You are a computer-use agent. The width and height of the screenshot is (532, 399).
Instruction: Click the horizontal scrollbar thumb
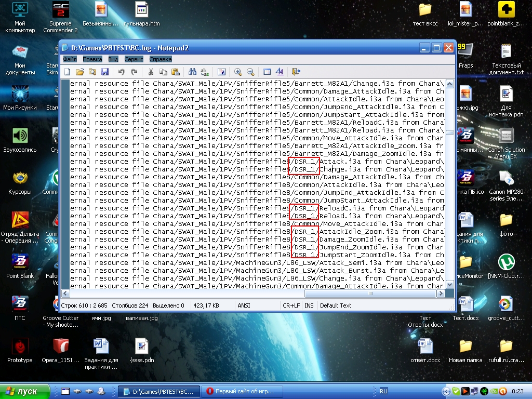click(x=371, y=294)
